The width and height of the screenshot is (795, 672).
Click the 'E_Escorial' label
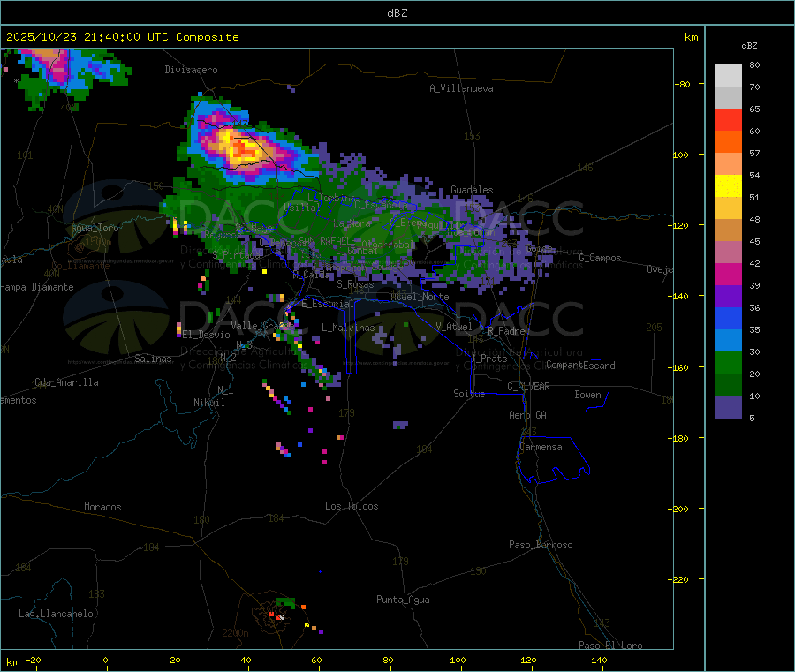click(x=328, y=304)
